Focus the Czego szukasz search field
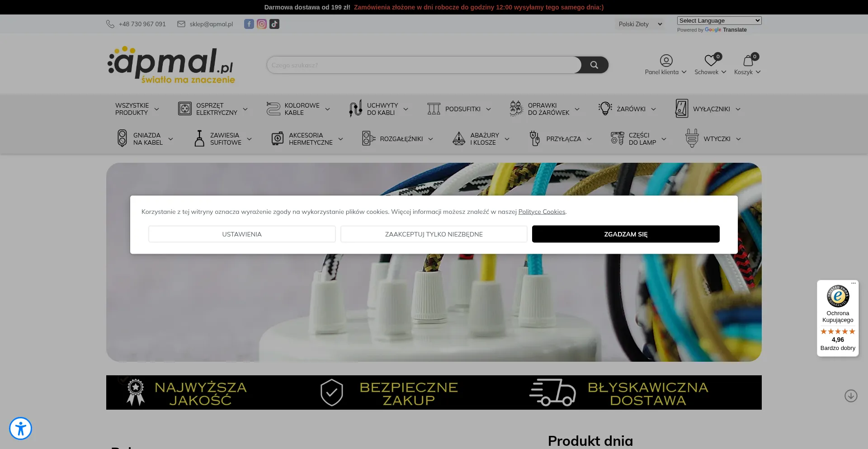Screen dimensions: 868x449 424,65
